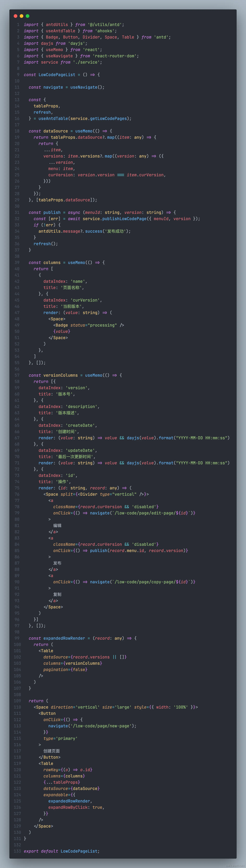Click the 'react-router-dom' import string

[114, 56]
